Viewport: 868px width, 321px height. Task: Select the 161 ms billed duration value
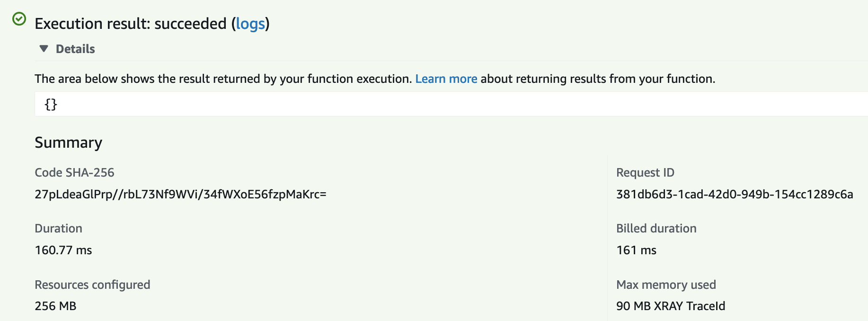(636, 250)
